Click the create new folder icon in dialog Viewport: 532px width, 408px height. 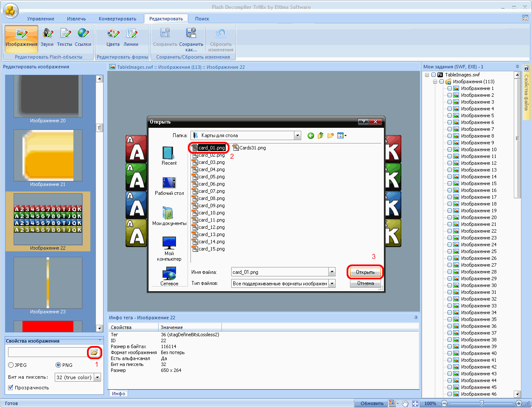click(330, 135)
